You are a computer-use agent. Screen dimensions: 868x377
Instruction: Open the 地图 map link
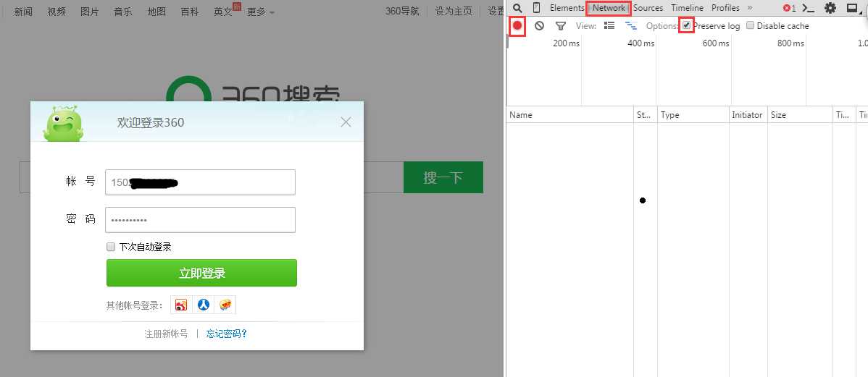click(x=157, y=12)
